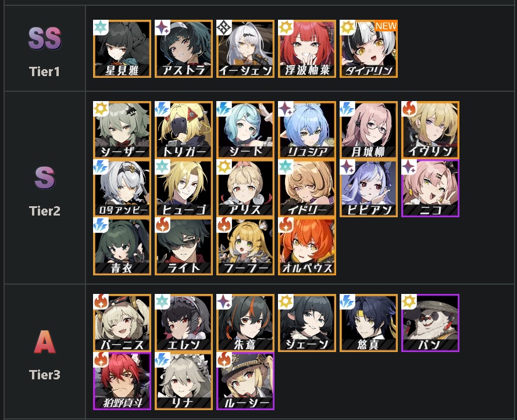Click the physical attribute icon on シーザー

101,109
